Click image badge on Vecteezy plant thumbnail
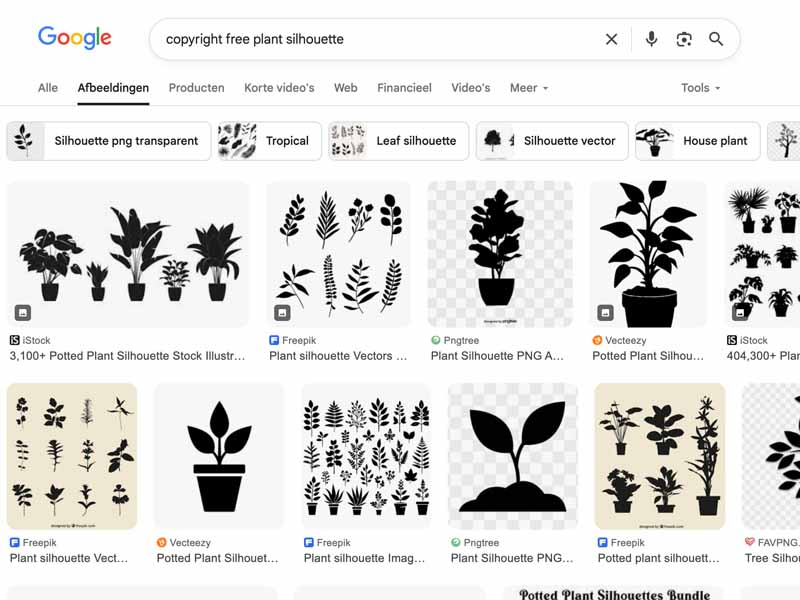 (605, 313)
